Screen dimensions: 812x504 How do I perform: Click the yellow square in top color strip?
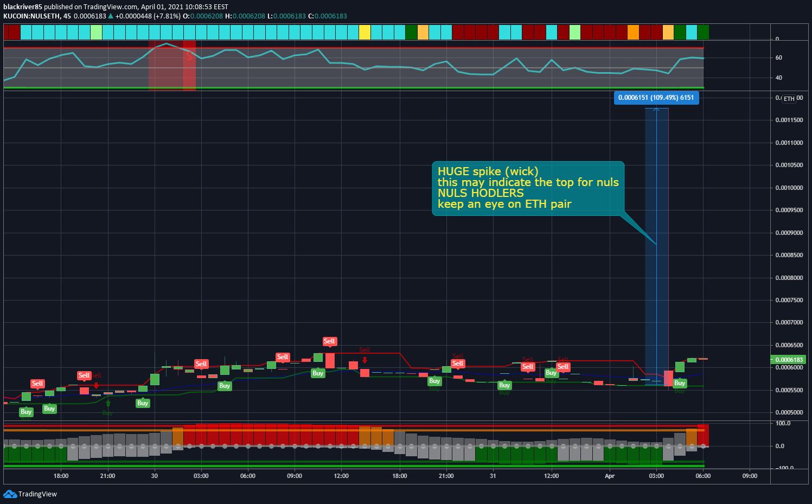365,32
